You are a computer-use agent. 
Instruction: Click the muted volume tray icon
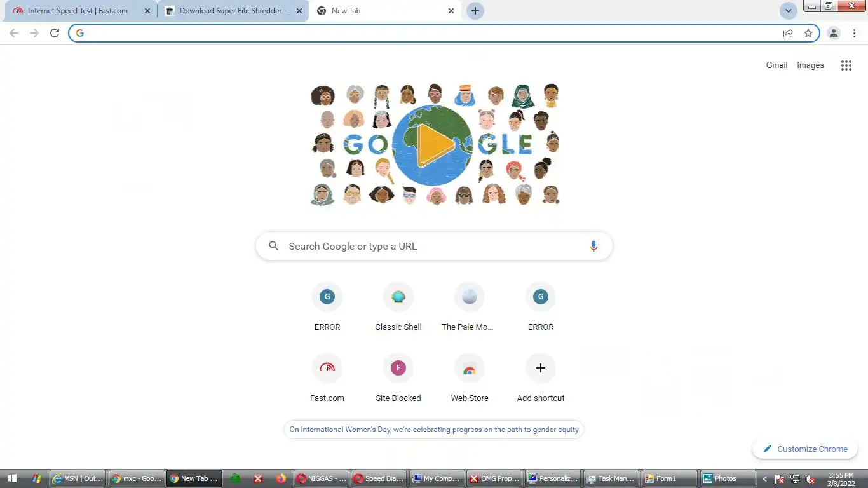click(x=810, y=479)
